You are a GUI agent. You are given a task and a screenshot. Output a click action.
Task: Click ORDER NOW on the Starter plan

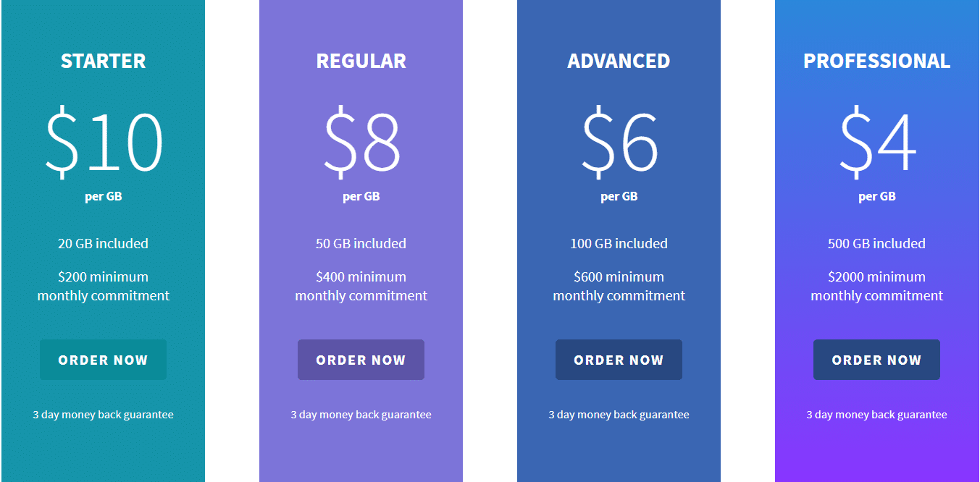[x=103, y=359]
